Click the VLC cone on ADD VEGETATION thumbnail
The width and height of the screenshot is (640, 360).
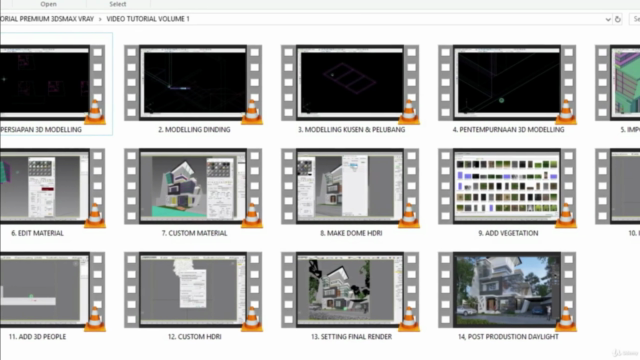(x=566, y=216)
